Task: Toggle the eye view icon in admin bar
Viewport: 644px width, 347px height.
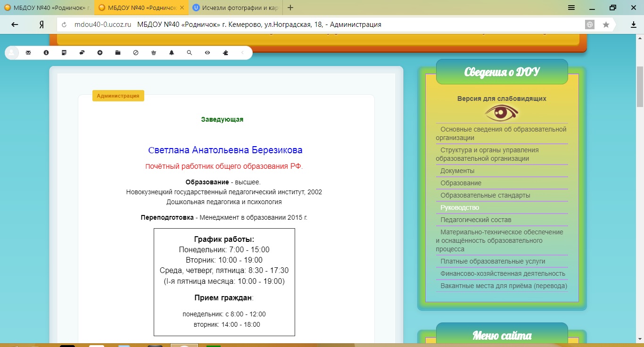Action: click(x=207, y=53)
